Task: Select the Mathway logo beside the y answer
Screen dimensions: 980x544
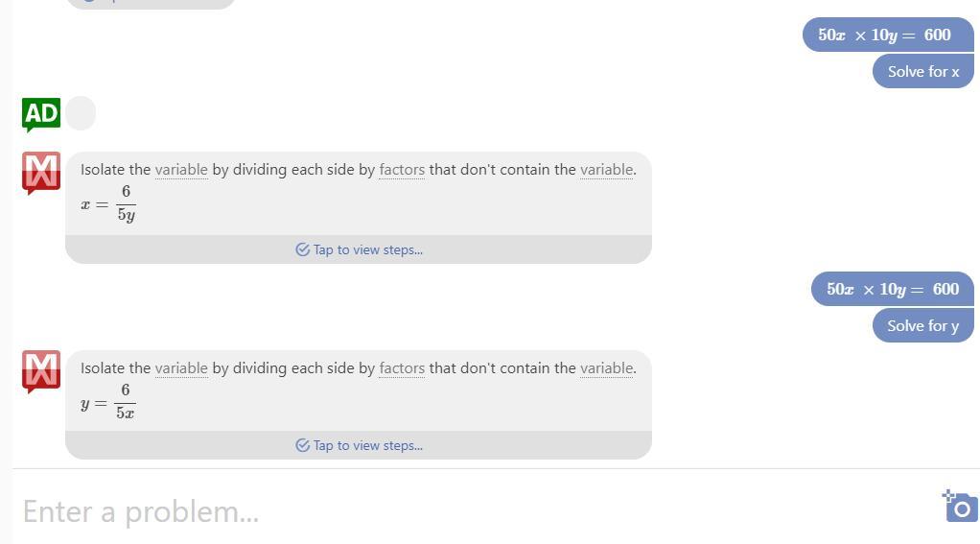Action: (41, 371)
